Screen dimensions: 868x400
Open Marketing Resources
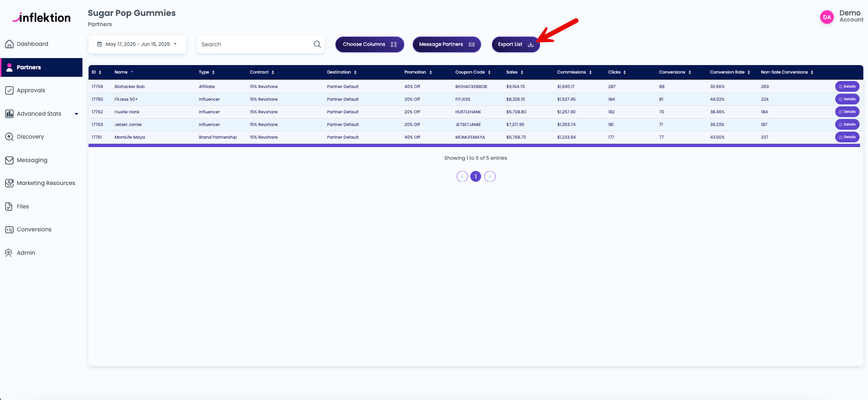46,183
